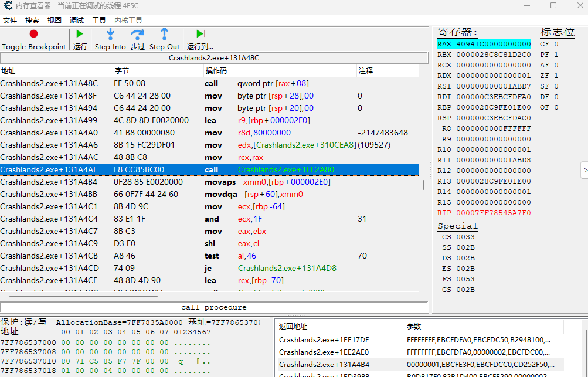The height and width of the screenshot is (377, 588).
Task: Click the R11 register value
Action: (x=494, y=160)
